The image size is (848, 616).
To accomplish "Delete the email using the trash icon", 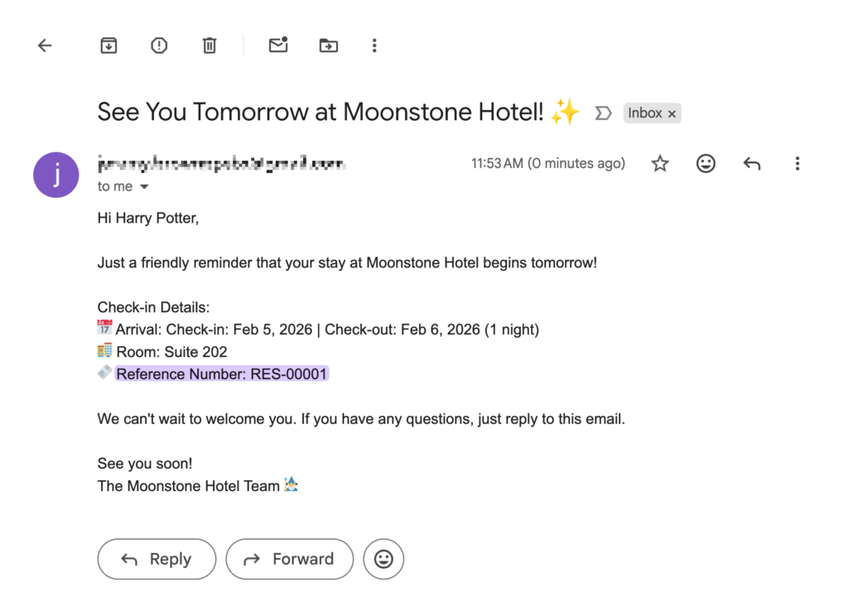I will [209, 46].
